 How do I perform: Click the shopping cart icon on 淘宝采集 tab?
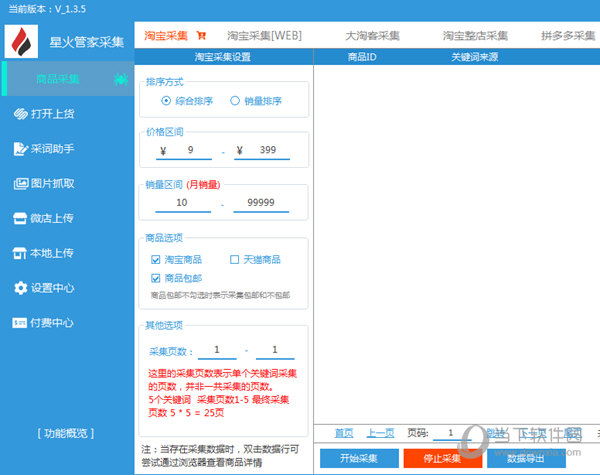201,36
